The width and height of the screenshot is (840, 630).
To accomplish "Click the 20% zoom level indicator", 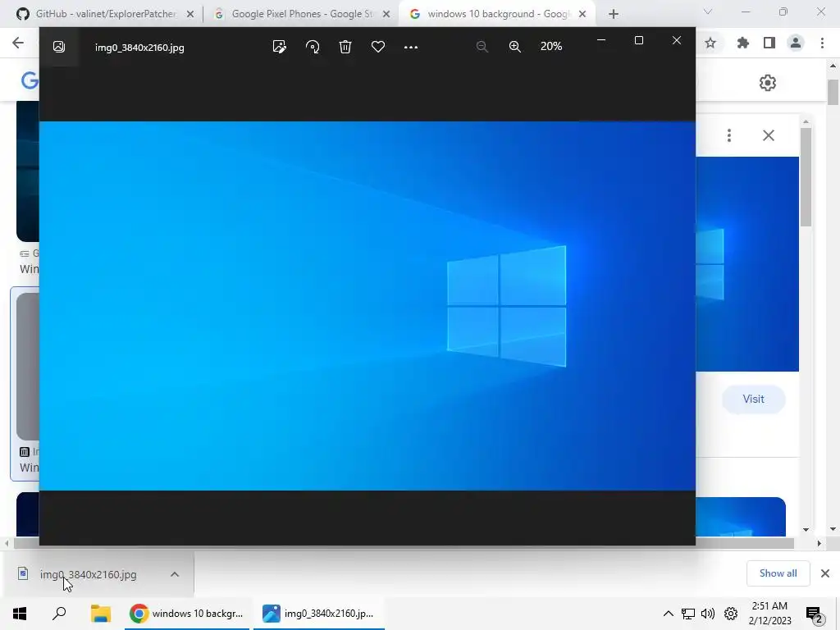I will [x=551, y=47].
